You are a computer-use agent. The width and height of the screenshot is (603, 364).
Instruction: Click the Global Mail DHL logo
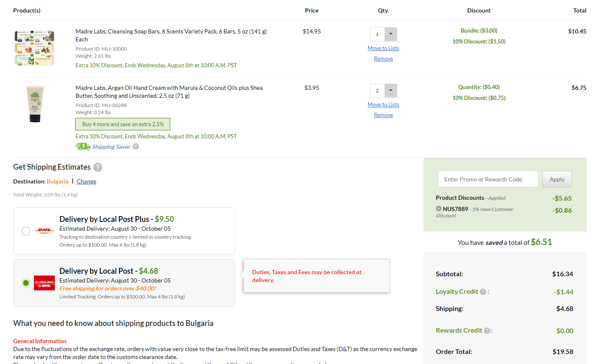tap(44, 283)
